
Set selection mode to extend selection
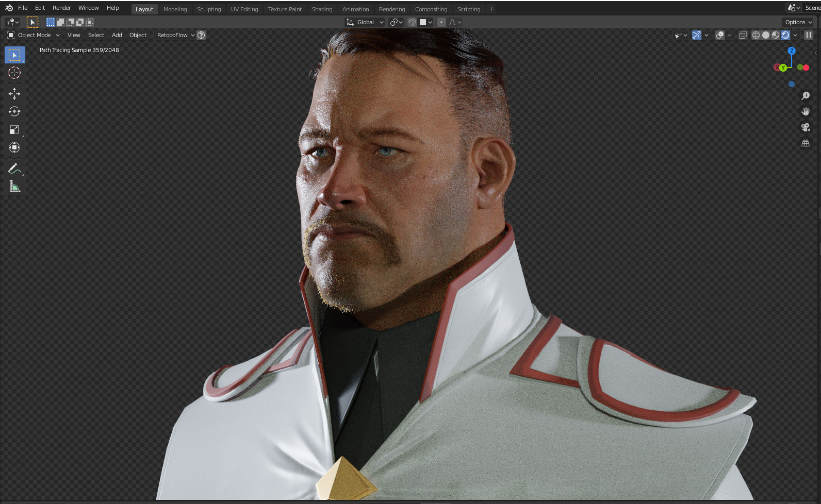(60, 22)
